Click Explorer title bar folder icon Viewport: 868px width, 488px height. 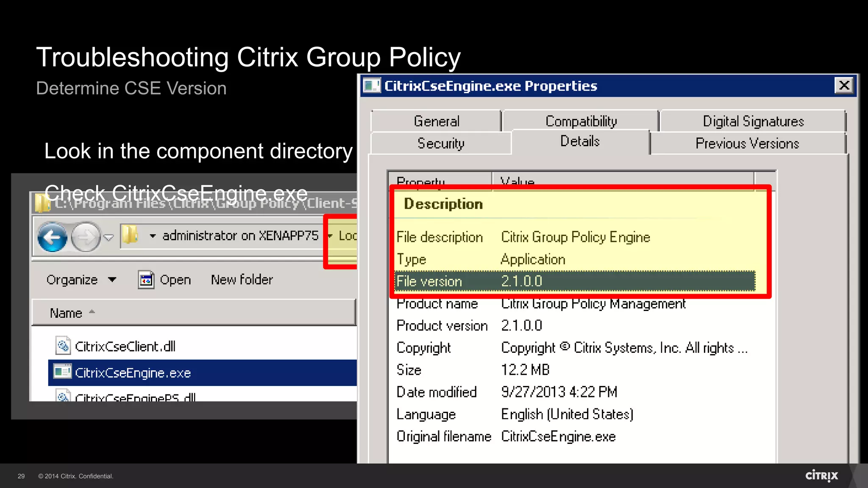coord(42,203)
